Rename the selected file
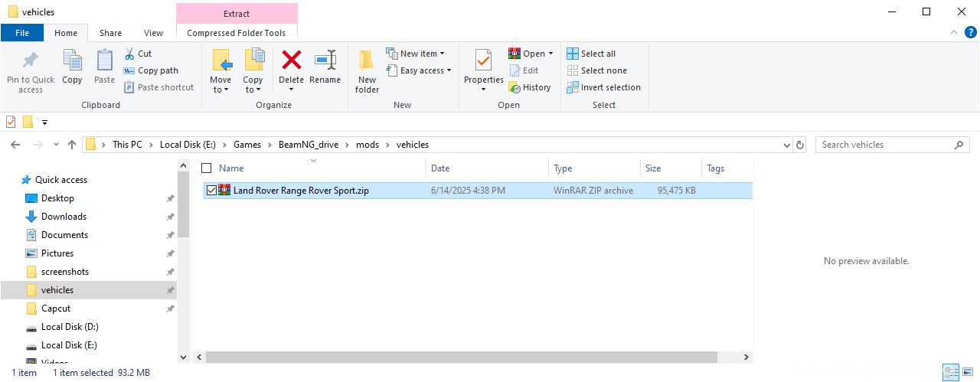This screenshot has height=382, width=980. pos(325,67)
